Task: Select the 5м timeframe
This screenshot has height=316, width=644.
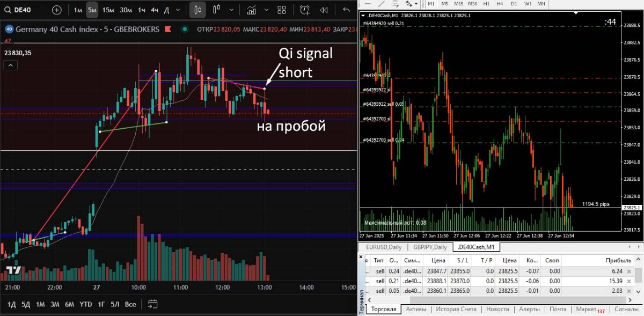Action: 92,10
